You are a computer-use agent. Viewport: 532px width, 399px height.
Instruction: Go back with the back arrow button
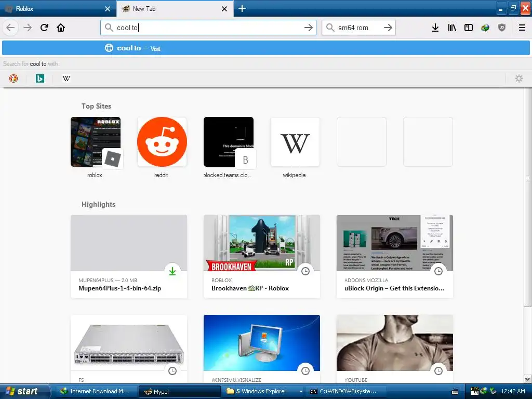(x=10, y=28)
